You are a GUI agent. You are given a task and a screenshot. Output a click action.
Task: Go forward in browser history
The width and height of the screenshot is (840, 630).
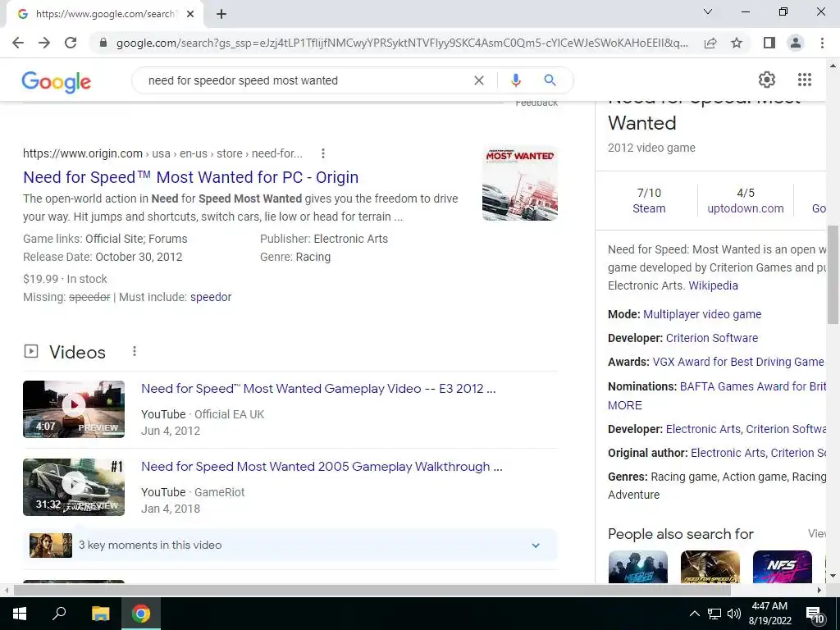pyautogui.click(x=44, y=43)
